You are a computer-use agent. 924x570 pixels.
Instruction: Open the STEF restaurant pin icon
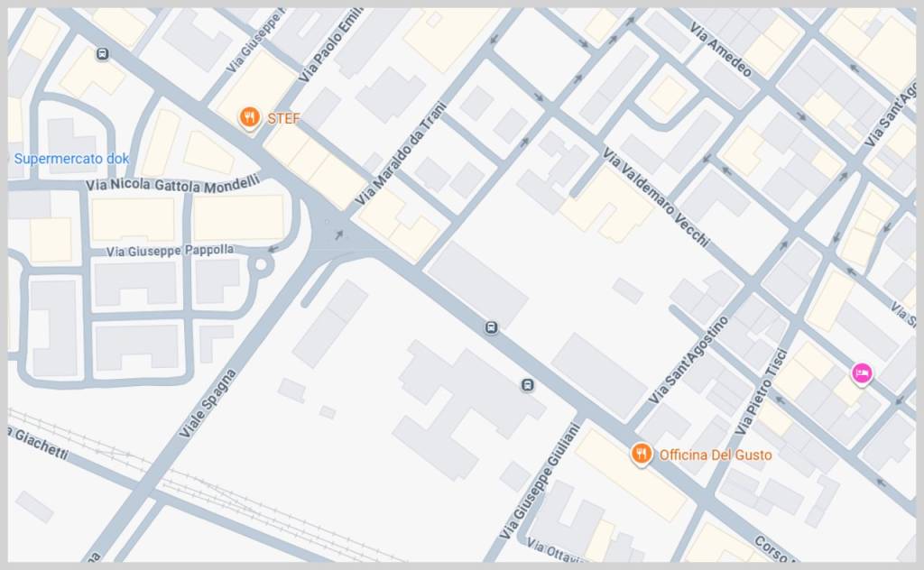pos(250,118)
